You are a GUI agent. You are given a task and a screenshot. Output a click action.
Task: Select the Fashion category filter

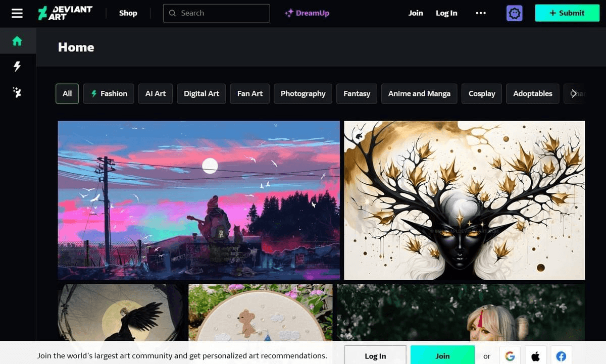click(x=109, y=93)
